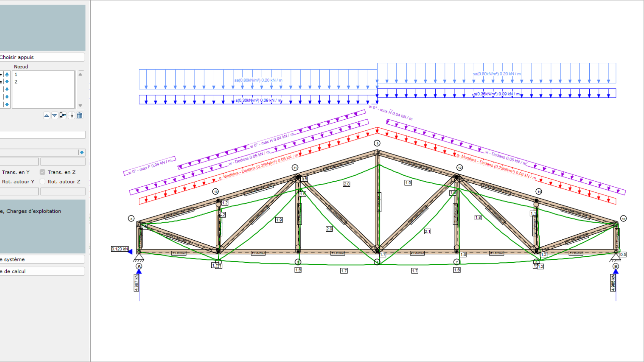This screenshot has height=362, width=644.
Task: Click the empty text field below the node toolbar
Action: pyautogui.click(x=42, y=135)
